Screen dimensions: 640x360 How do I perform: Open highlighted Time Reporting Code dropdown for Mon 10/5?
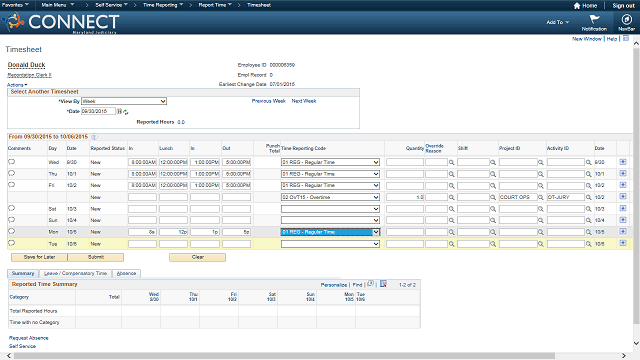[x=330, y=232]
